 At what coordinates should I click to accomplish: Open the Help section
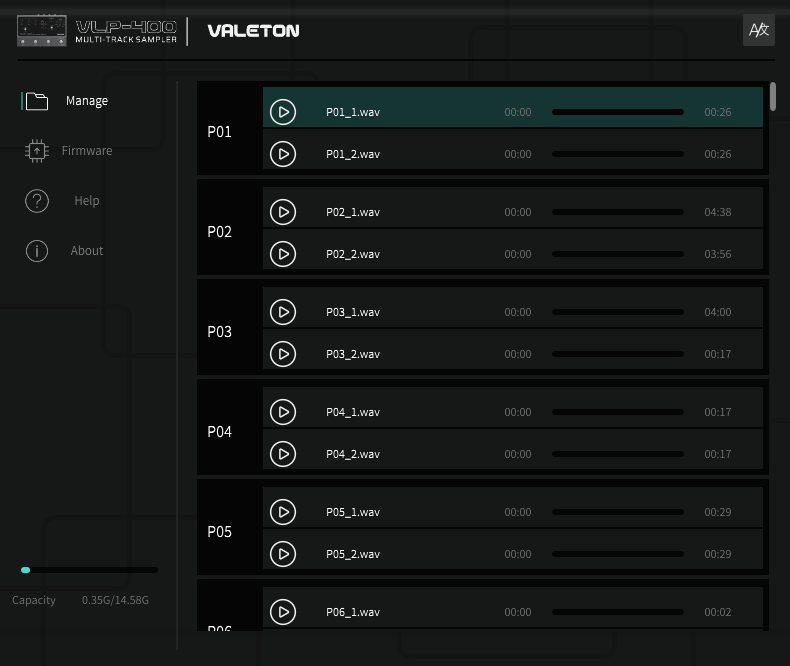click(87, 201)
